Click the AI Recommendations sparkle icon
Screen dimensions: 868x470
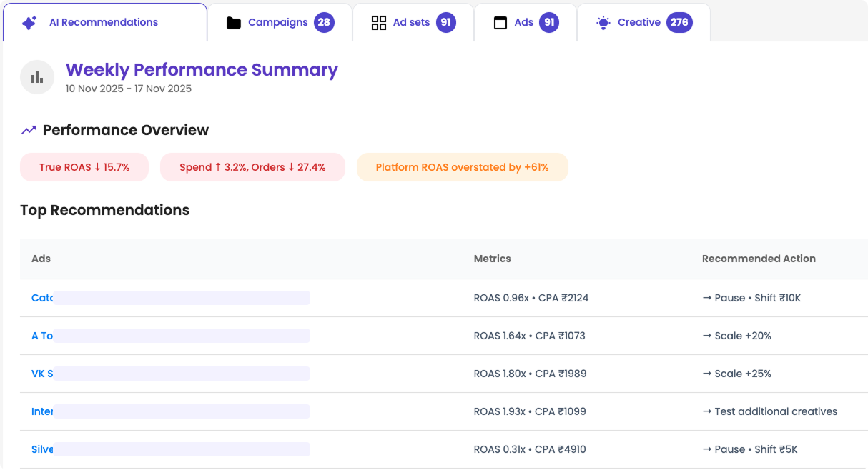point(29,23)
